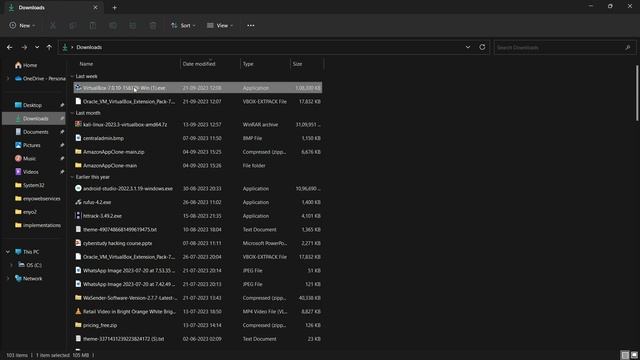The width and height of the screenshot is (640, 360).
Task: Collapse the Last week group
Action: click(x=72, y=76)
